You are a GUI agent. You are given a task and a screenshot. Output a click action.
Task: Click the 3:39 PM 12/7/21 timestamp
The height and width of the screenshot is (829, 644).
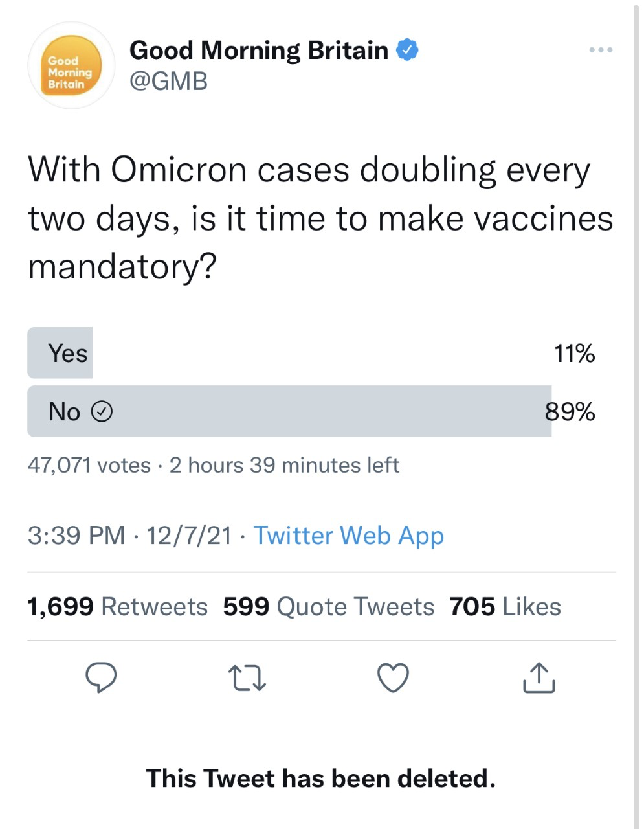click(x=129, y=536)
